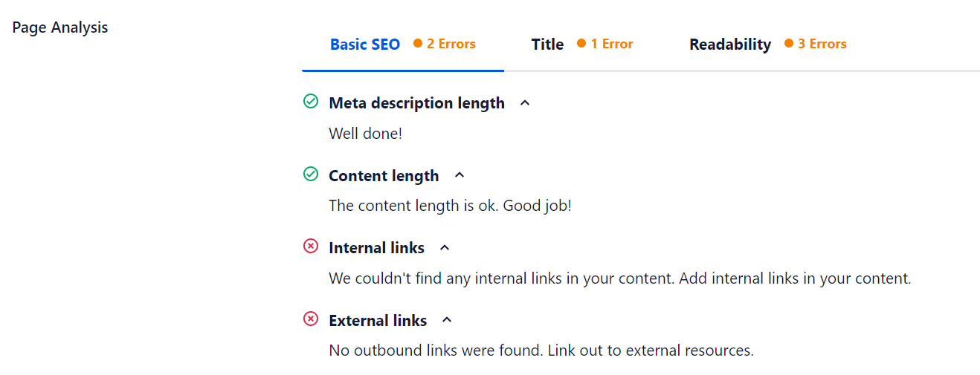This screenshot has height=375, width=980.
Task: Collapse the Internal links chevron
Action: pyautogui.click(x=445, y=247)
